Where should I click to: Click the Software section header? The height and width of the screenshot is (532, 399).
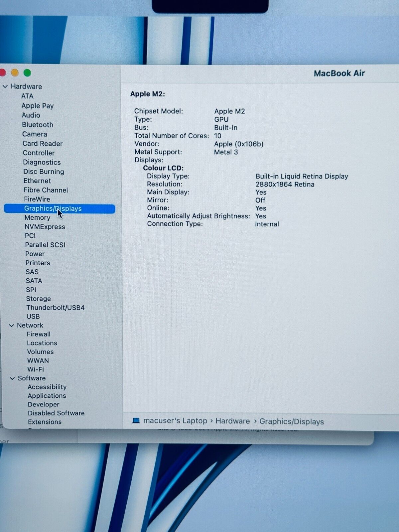point(32,378)
